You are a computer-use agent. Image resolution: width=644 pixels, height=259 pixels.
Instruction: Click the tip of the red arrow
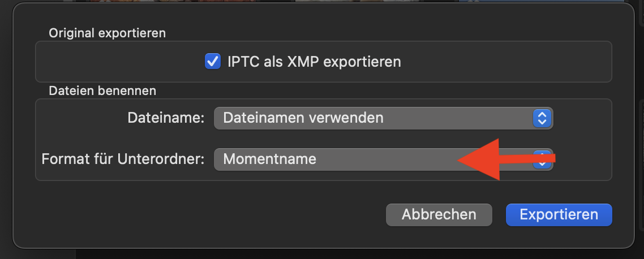tap(460, 161)
